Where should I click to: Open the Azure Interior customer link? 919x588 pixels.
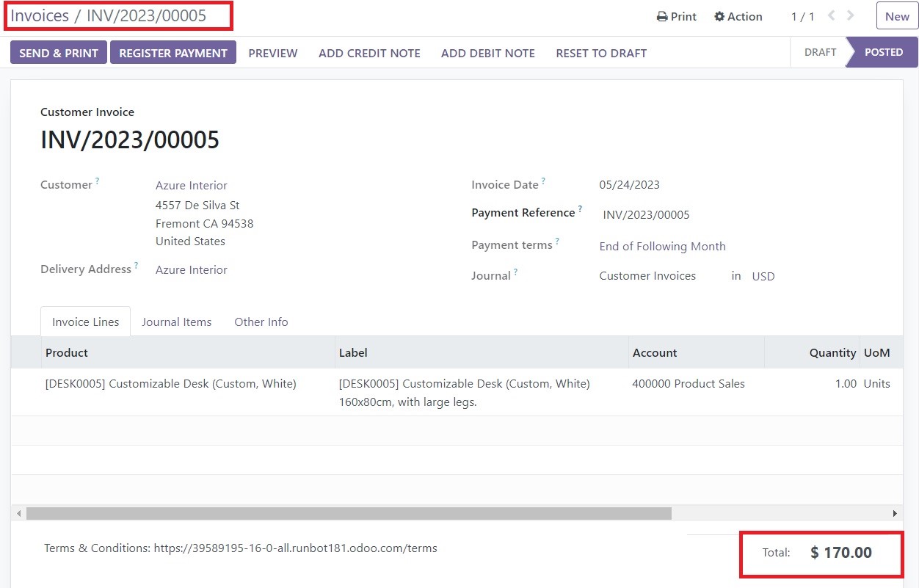click(x=192, y=185)
